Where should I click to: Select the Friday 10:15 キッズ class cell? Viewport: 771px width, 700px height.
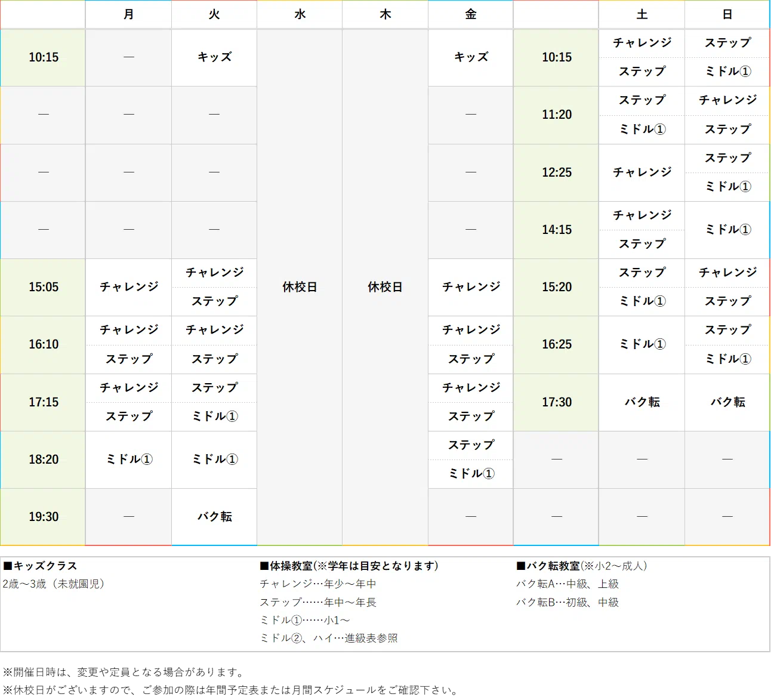point(471,57)
